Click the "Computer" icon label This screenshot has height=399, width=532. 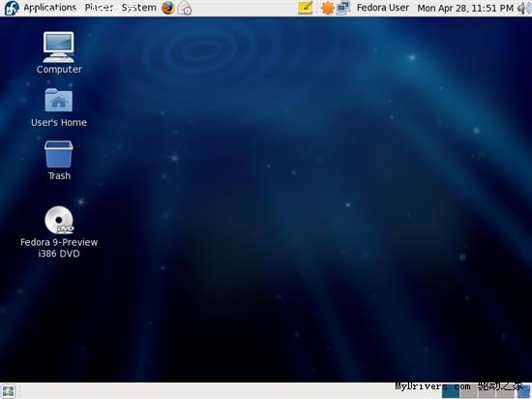click(x=59, y=70)
